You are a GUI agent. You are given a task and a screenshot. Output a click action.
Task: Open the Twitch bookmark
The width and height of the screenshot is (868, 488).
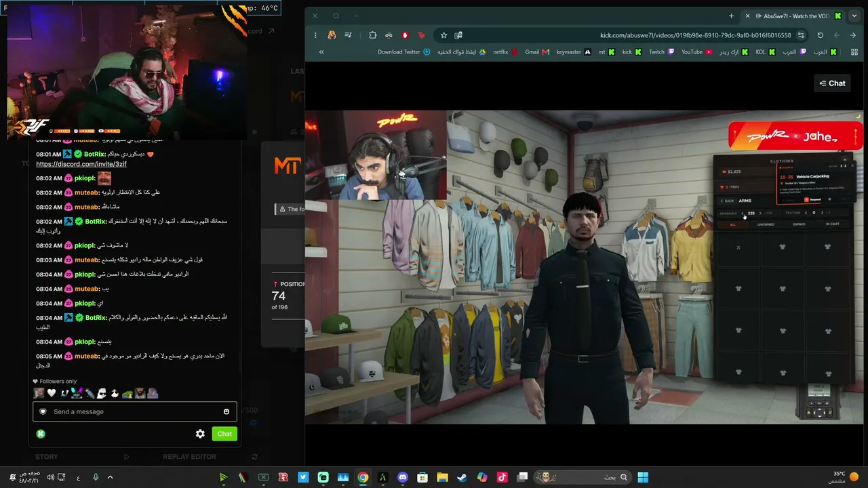click(661, 52)
